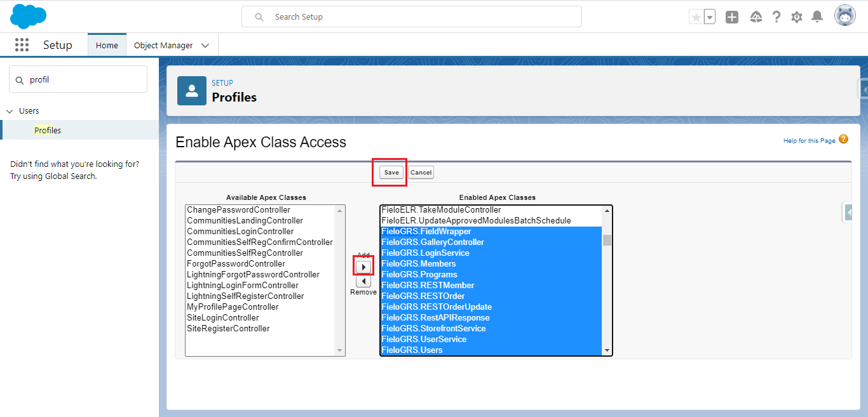Image resolution: width=868 pixels, height=417 pixels.
Task: Select Profiles in the setup tree
Action: 48,130
